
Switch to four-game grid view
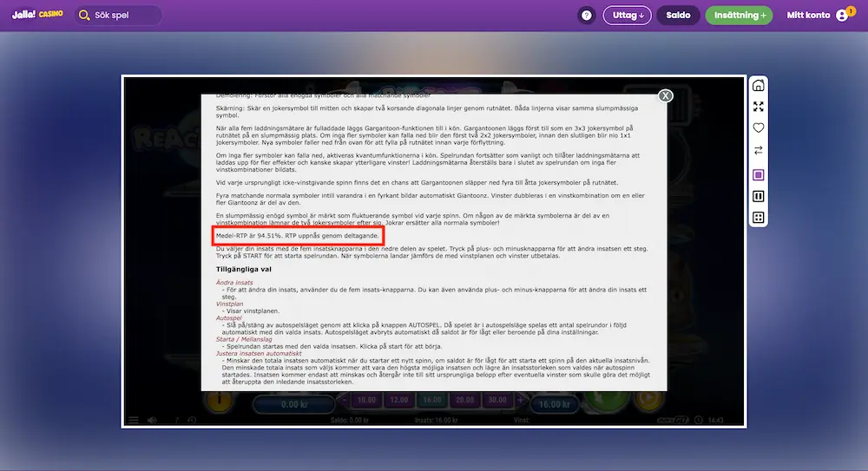pos(759,218)
